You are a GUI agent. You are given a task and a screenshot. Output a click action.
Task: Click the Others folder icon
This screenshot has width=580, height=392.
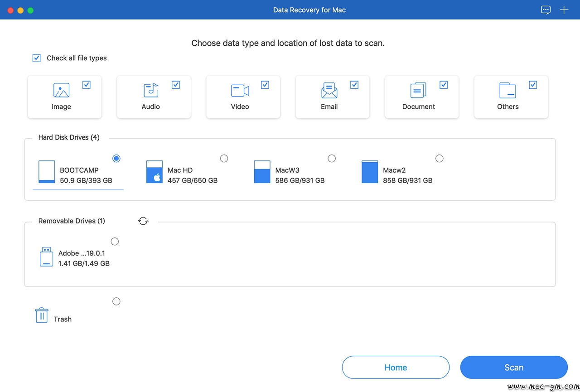pyautogui.click(x=507, y=90)
